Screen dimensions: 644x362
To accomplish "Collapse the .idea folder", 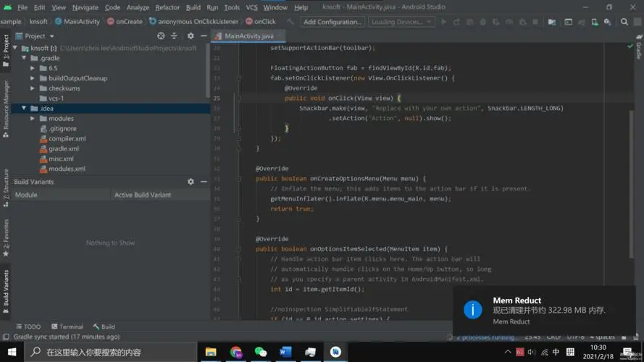I will [x=24, y=109].
